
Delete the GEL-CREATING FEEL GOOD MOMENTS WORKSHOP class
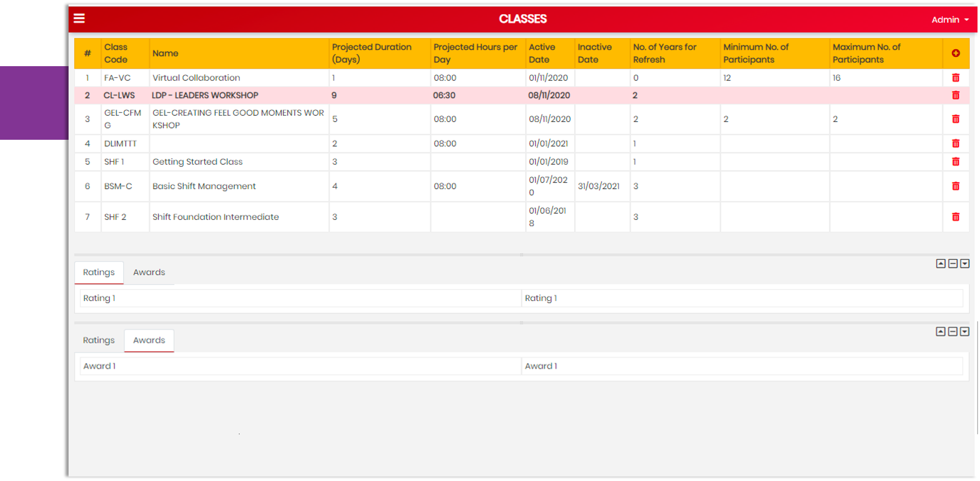(x=956, y=119)
